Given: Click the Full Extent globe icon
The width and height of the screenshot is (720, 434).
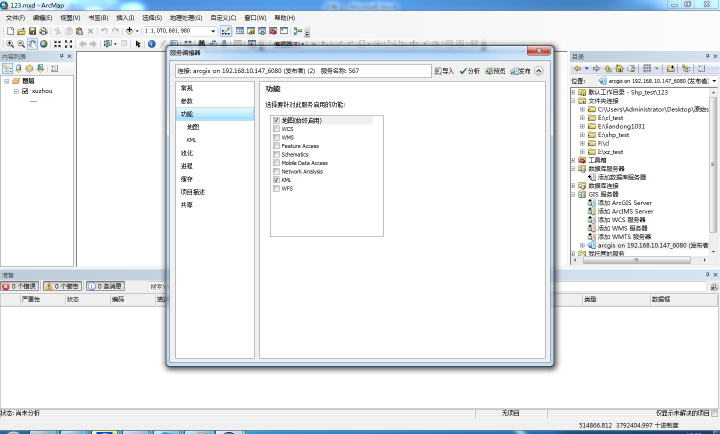Looking at the screenshot, I should pos(44,44).
